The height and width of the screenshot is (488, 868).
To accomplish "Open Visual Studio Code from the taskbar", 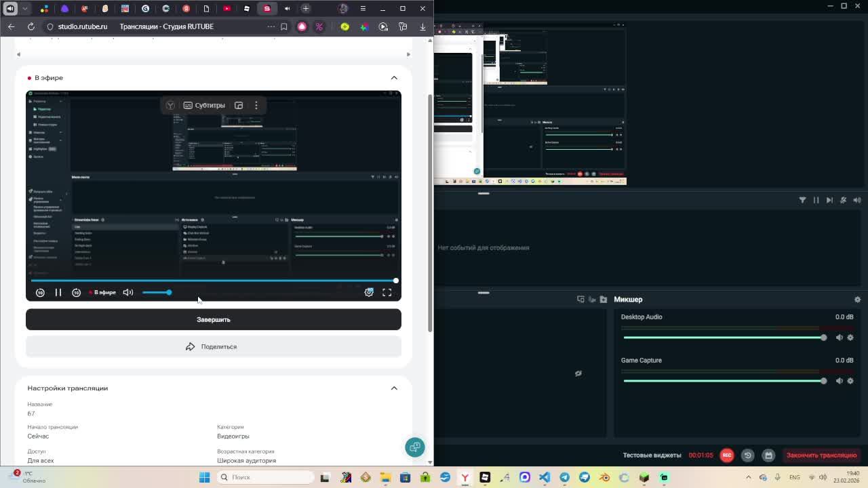I will pyautogui.click(x=545, y=477).
